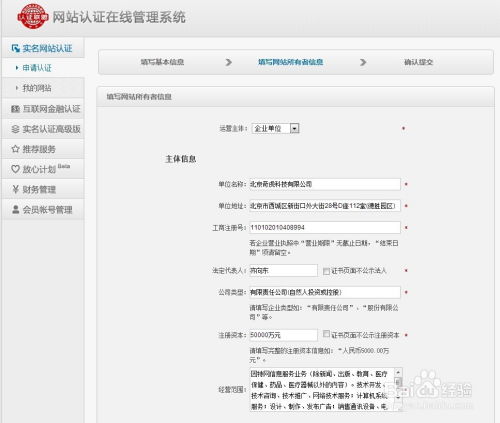The width and height of the screenshot is (500, 423).
Task: Tick the 证书页面不公示法人 checkbox
Action: tap(326, 271)
